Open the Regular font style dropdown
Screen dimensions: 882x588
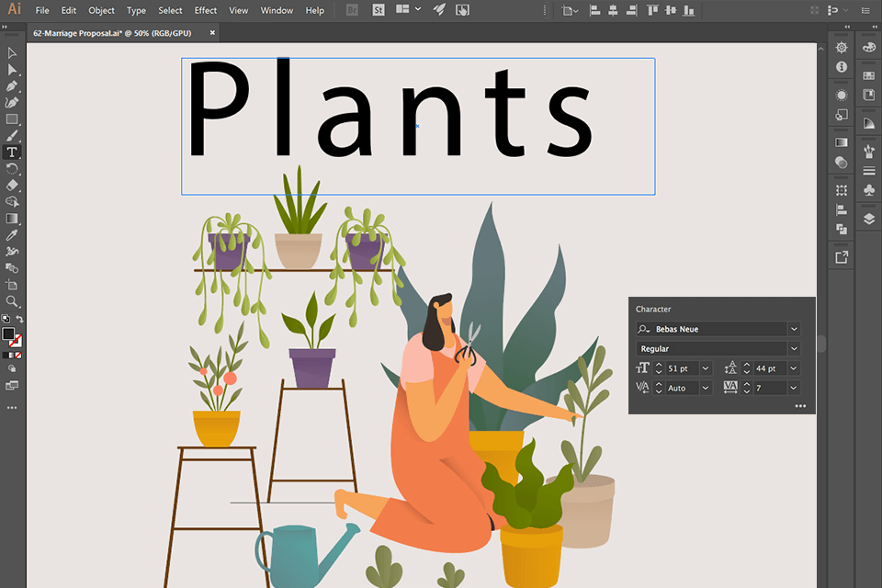(794, 349)
